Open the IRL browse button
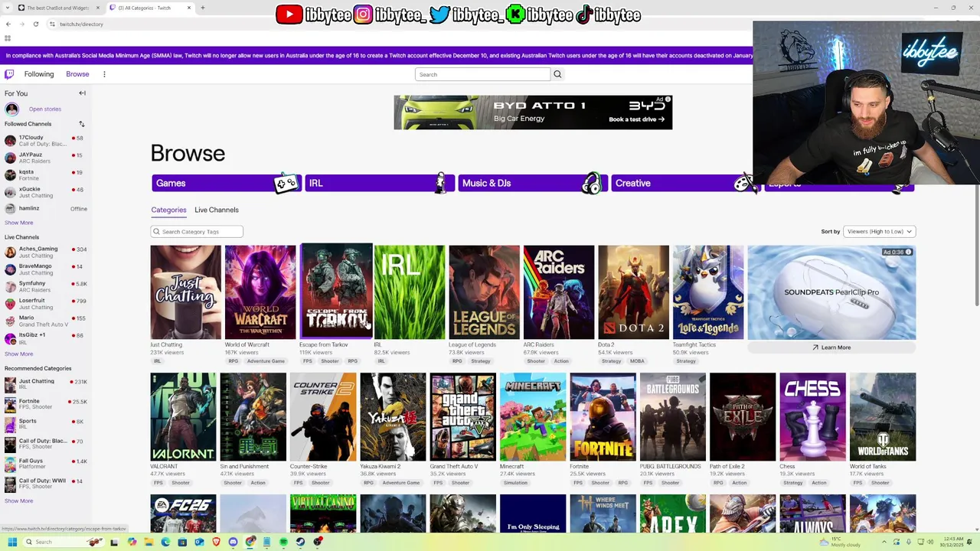Image resolution: width=980 pixels, height=551 pixels. click(379, 183)
